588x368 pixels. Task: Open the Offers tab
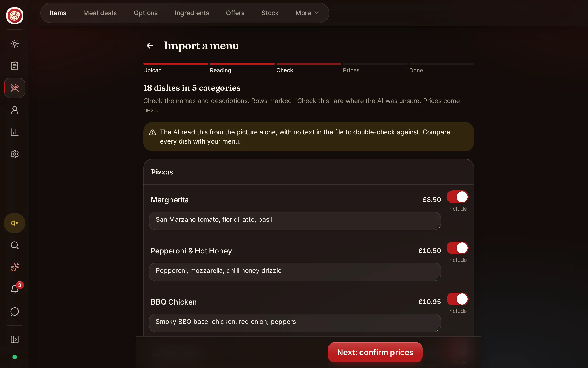coord(235,13)
